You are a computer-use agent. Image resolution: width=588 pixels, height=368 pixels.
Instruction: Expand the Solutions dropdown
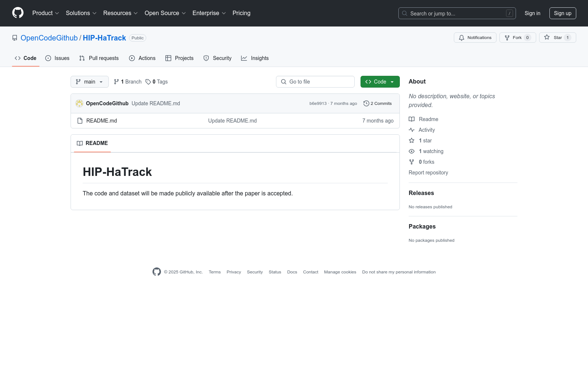(x=81, y=13)
